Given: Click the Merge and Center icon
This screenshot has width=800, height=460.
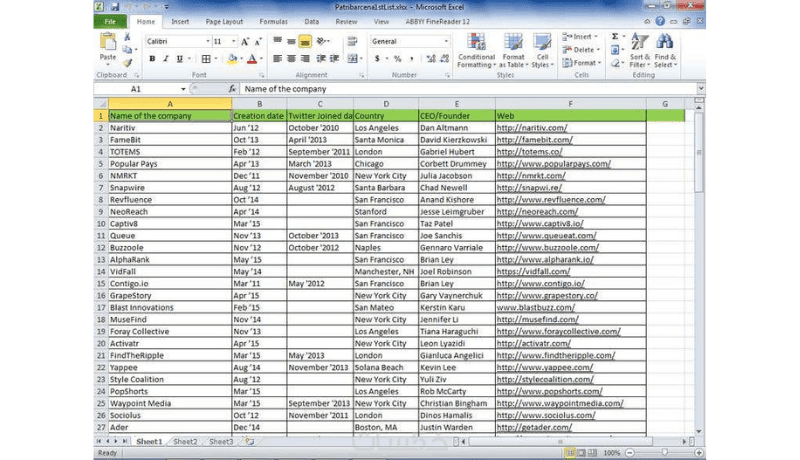Looking at the screenshot, I should coord(352,59).
